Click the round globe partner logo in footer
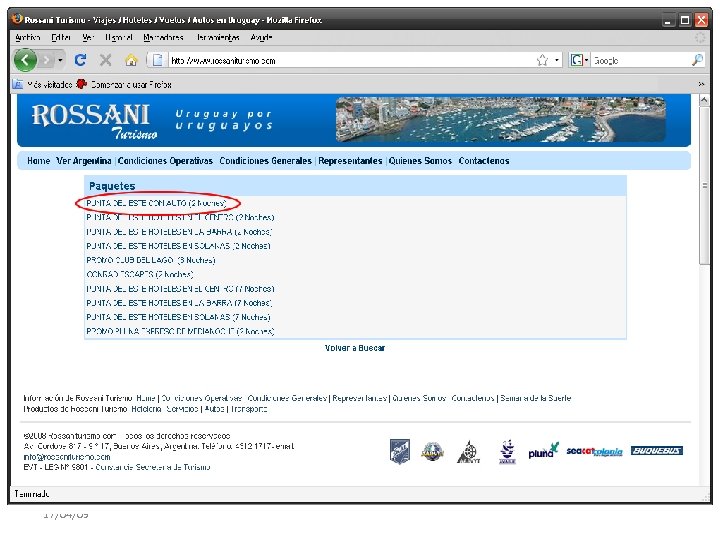Viewport: 720px width, 540px height. point(433,451)
